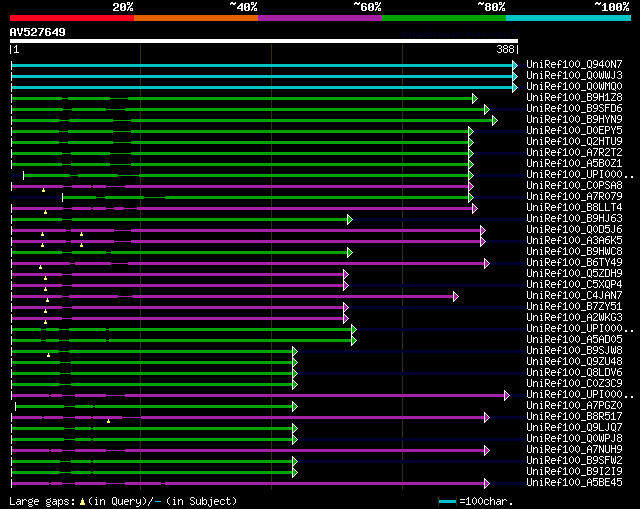Pick the UniRef100_B7ZY51 hit name

click(574, 307)
